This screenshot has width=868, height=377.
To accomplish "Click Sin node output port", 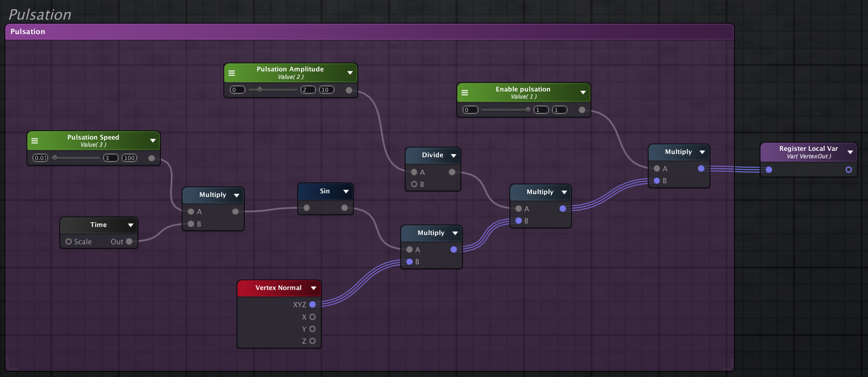I will pos(345,208).
